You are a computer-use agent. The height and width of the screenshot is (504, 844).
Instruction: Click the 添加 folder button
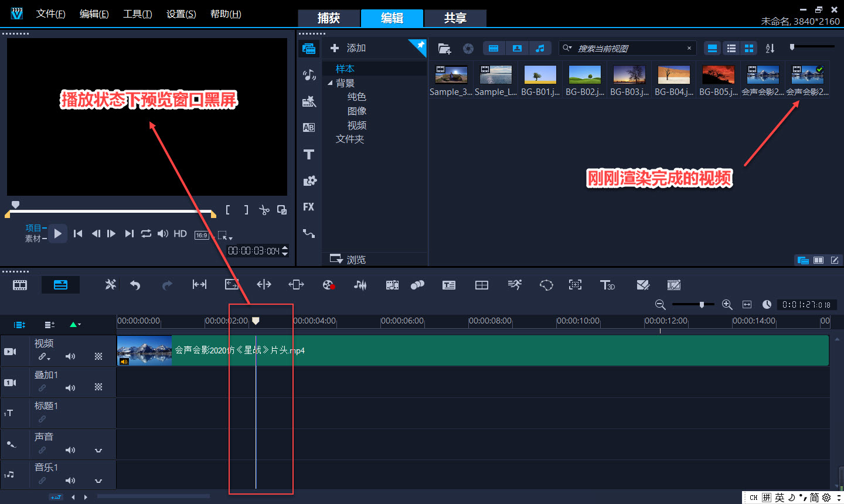(348, 48)
